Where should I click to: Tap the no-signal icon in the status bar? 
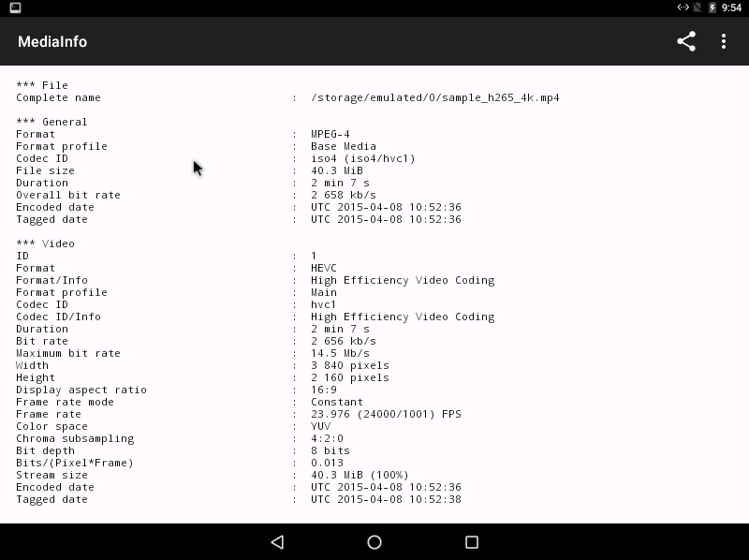698,7
